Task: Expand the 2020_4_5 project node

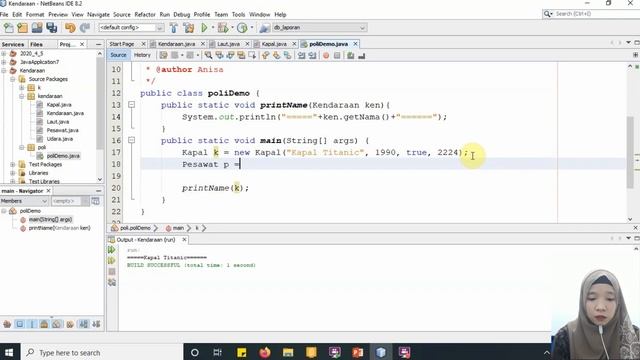Action: point(4,53)
